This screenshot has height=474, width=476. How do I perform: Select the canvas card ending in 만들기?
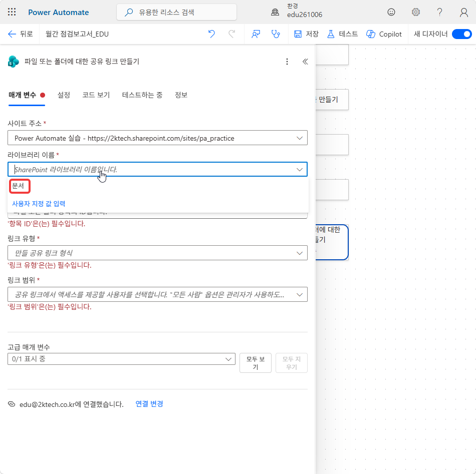(x=332, y=100)
